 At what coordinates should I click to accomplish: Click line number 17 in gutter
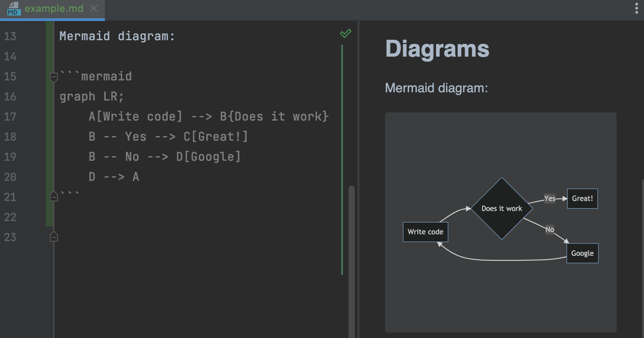pos(10,116)
